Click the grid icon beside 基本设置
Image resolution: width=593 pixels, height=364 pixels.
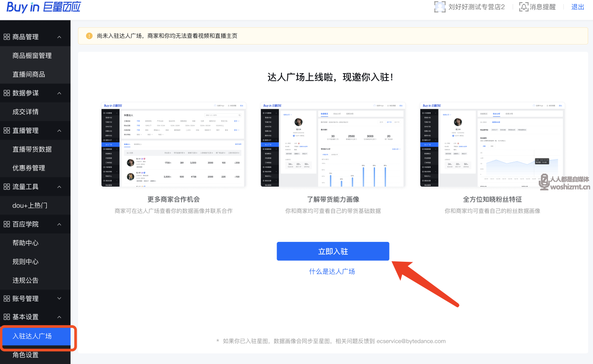coord(7,317)
